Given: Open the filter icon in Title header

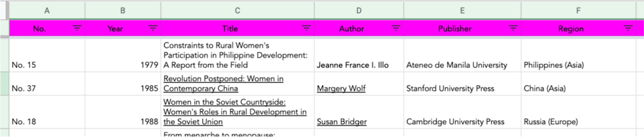Looking at the screenshot, I should [x=306, y=28].
